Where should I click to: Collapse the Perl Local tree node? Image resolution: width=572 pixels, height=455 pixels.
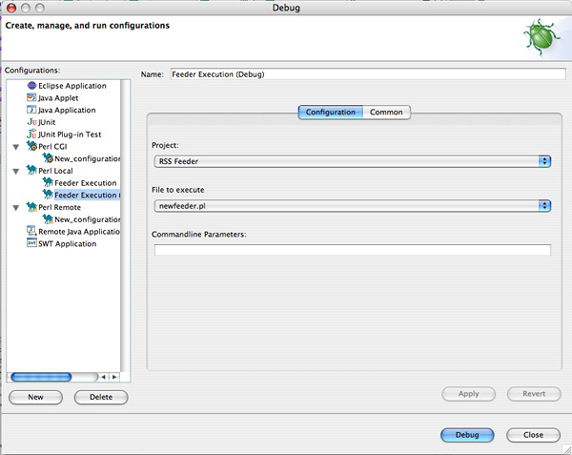click(16, 171)
